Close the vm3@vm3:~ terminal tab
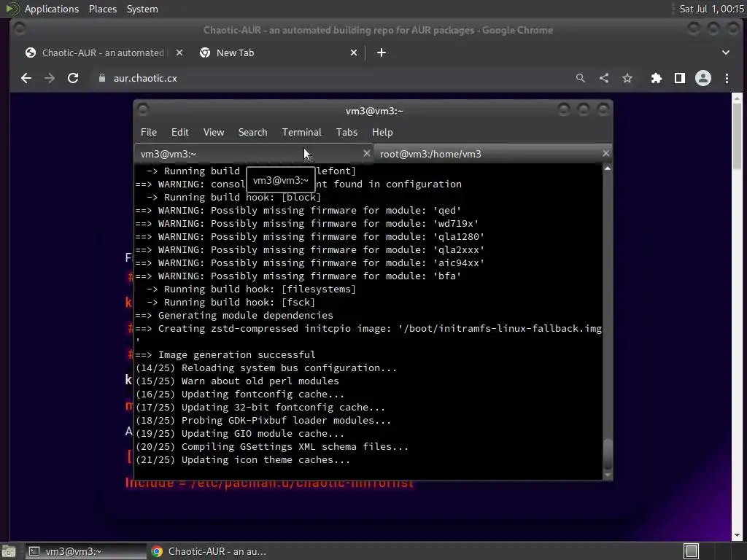 click(366, 153)
